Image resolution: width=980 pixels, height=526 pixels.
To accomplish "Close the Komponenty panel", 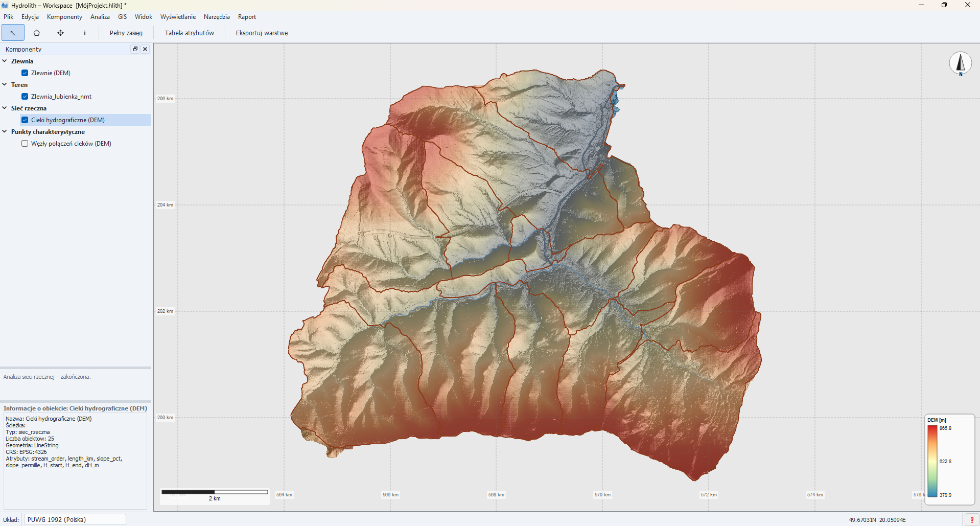I will coord(145,49).
